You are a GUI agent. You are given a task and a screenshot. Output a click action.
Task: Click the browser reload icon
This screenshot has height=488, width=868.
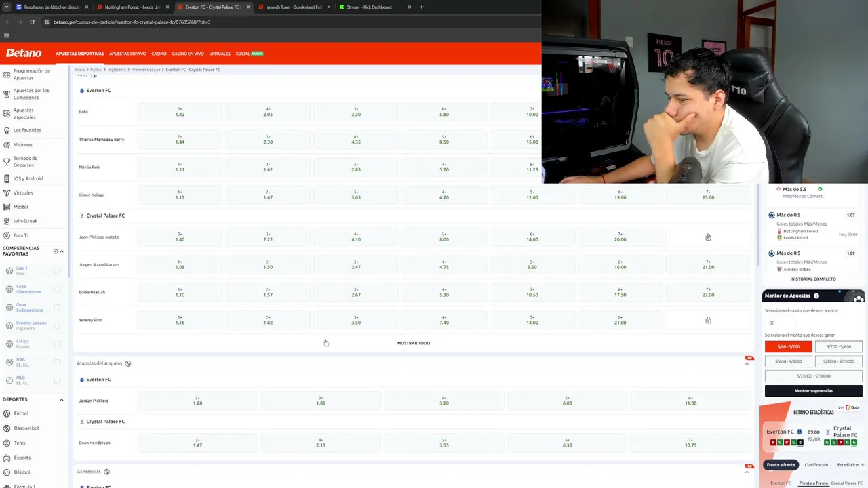pyautogui.click(x=32, y=22)
